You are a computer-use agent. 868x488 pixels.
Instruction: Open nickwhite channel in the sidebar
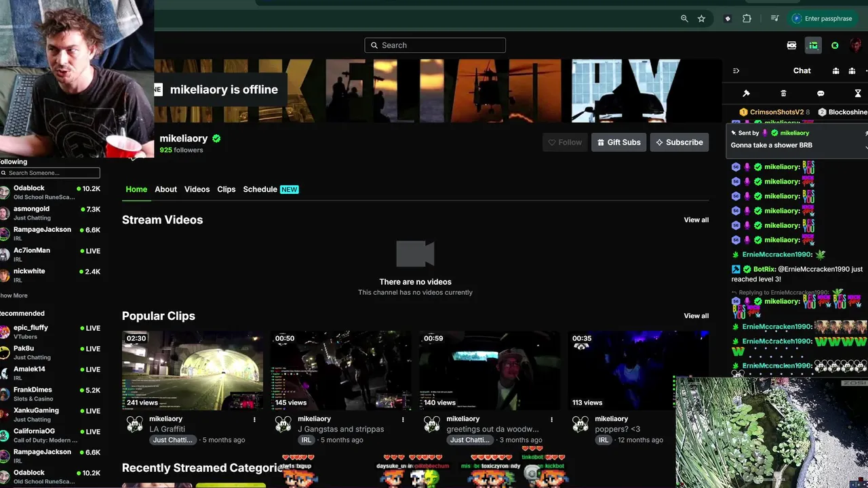click(x=50, y=274)
